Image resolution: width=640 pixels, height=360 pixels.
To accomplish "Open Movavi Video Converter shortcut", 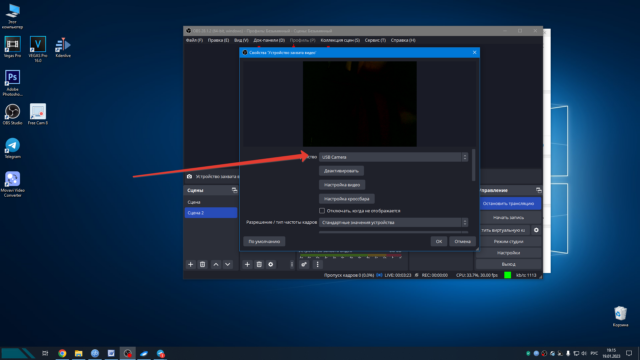I will pos(13,184).
